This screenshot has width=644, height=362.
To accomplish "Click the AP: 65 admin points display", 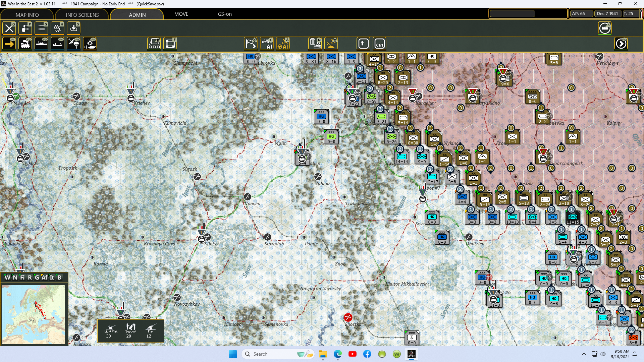I will point(581,14).
